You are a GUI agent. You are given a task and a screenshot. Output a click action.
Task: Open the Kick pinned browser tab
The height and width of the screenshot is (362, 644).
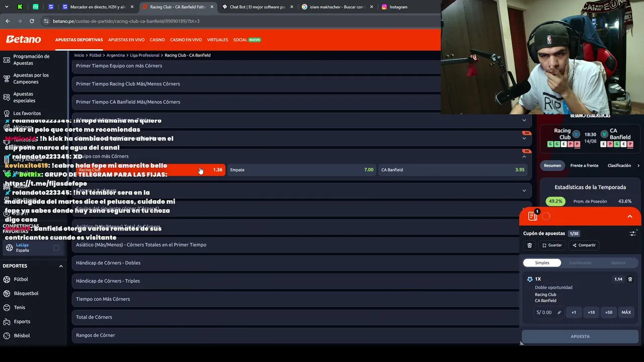click(x=20, y=7)
